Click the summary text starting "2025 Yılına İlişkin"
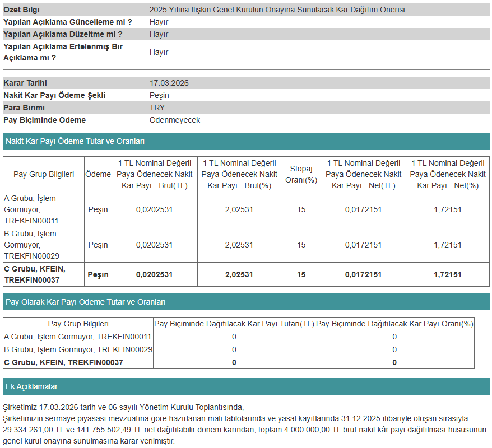This screenshot has height=448, width=492. [x=277, y=10]
